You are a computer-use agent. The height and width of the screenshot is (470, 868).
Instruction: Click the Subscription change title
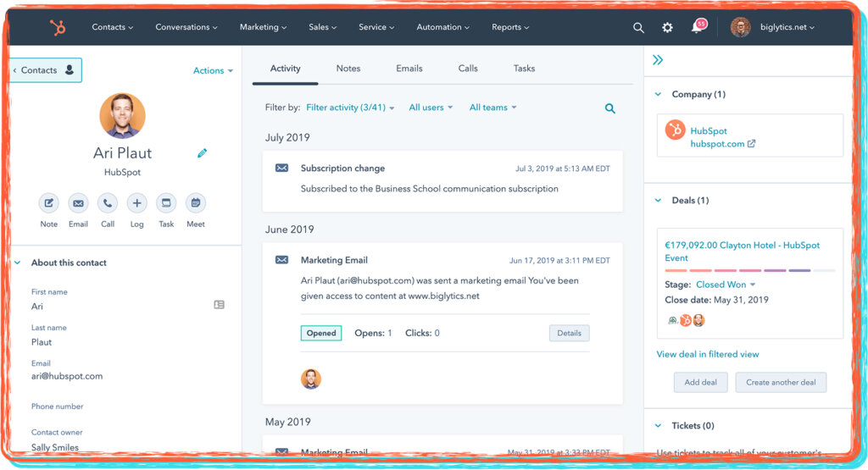[342, 168]
